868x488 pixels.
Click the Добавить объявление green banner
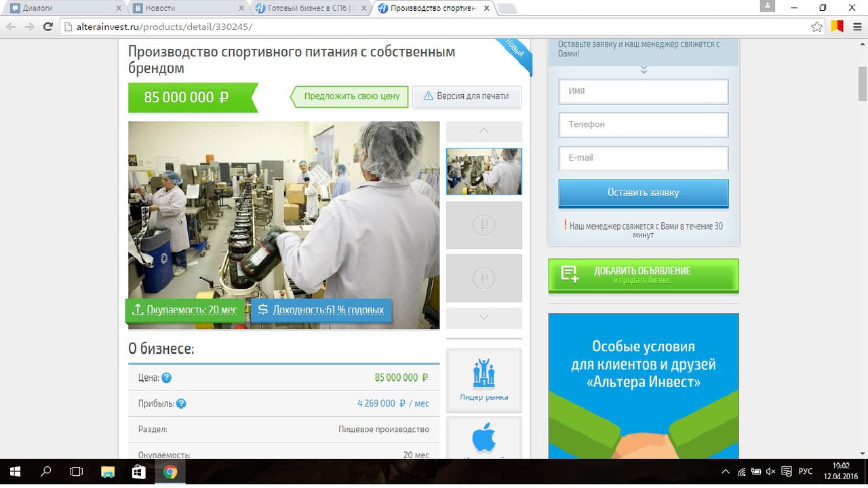tap(643, 274)
